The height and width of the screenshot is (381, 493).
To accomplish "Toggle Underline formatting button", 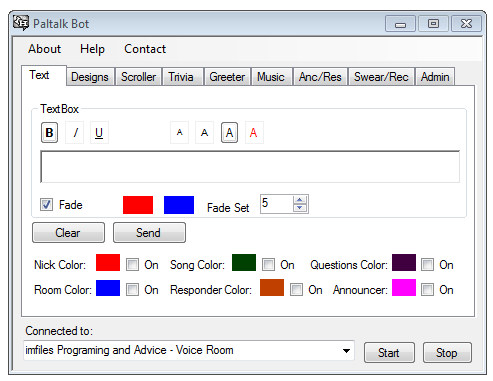I will click(99, 133).
